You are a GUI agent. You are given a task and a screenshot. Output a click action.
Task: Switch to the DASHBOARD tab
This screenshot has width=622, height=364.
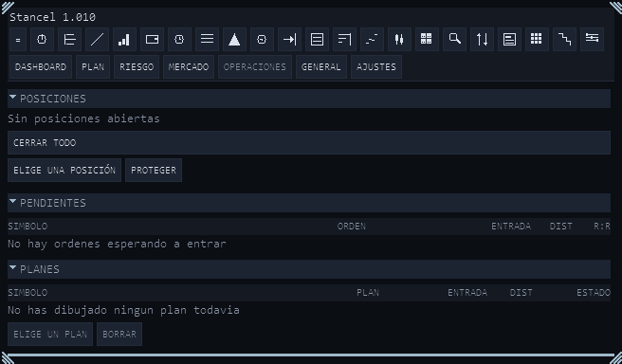pyautogui.click(x=41, y=67)
